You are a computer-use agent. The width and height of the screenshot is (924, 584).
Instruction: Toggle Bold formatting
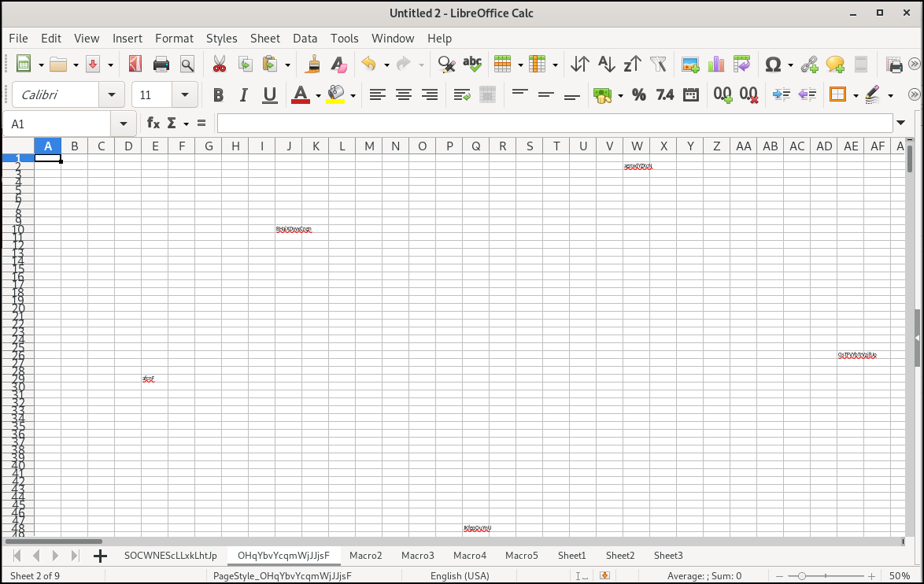[218, 95]
